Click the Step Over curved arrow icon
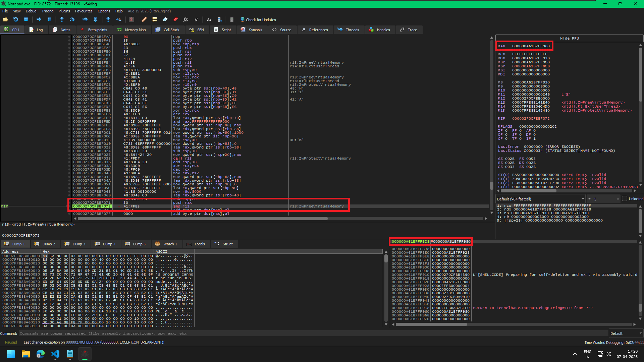This screenshot has width=644, height=362. pyautogui.click(x=72, y=19)
